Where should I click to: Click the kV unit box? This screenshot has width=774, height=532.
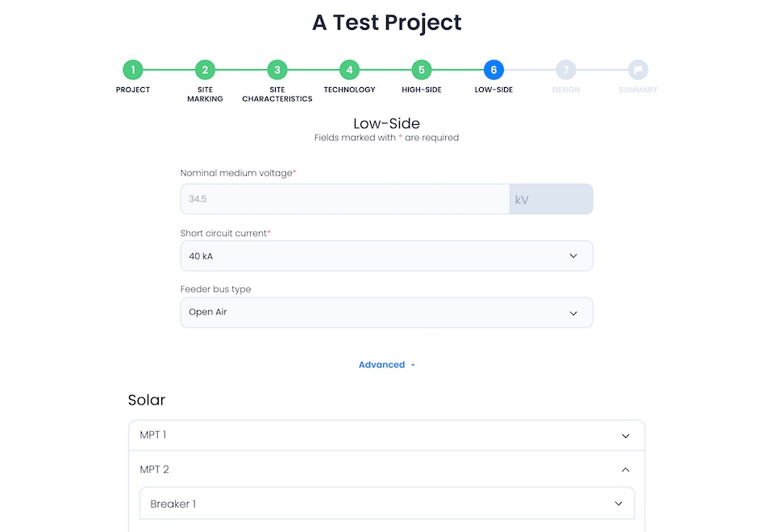[x=551, y=199]
